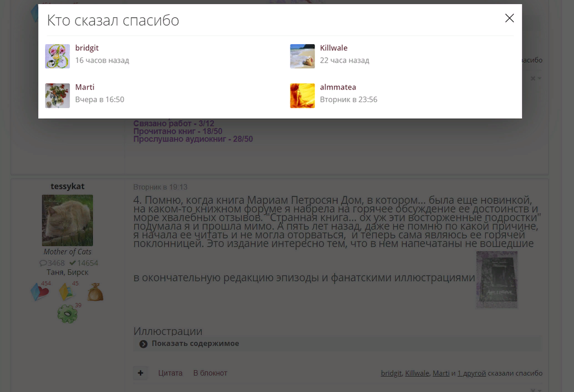
Task: Click the 'Цитата' quote button
Action: point(170,373)
